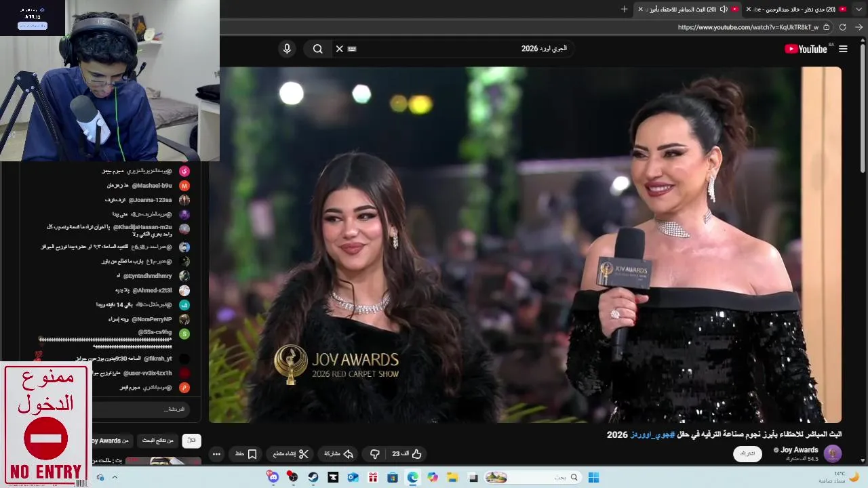This screenshot has height=488, width=868.
Task: Click chat user @Mashael-b9u
Action: (x=152, y=186)
